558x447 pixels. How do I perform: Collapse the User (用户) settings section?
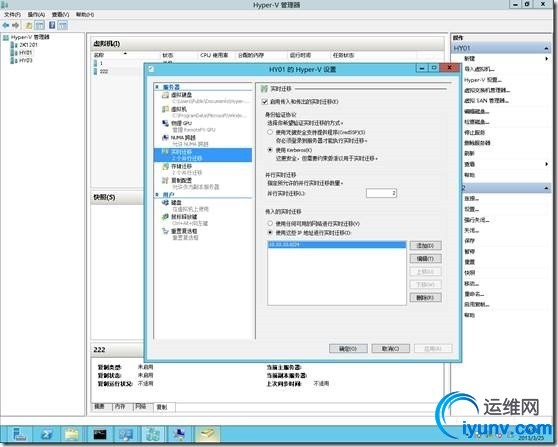point(157,194)
